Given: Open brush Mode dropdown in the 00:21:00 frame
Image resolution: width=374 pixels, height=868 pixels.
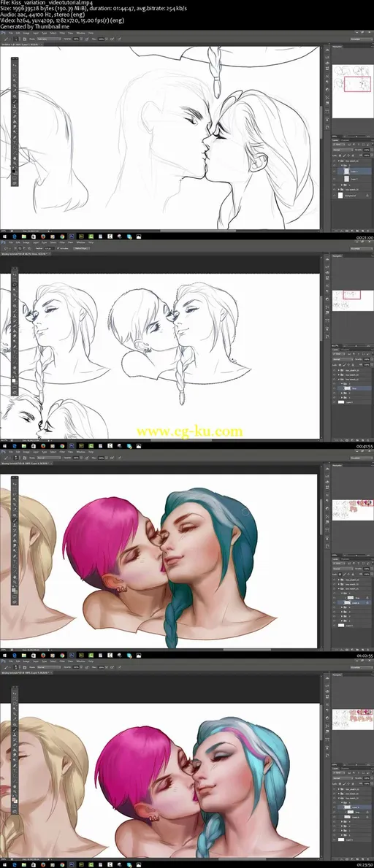Looking at the screenshot, I should tap(49, 39).
